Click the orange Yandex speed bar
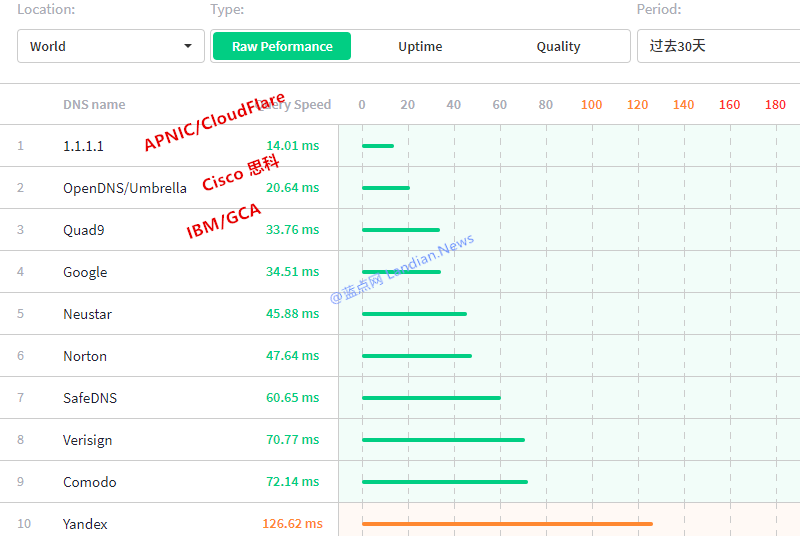The image size is (800, 536). [x=507, y=523]
